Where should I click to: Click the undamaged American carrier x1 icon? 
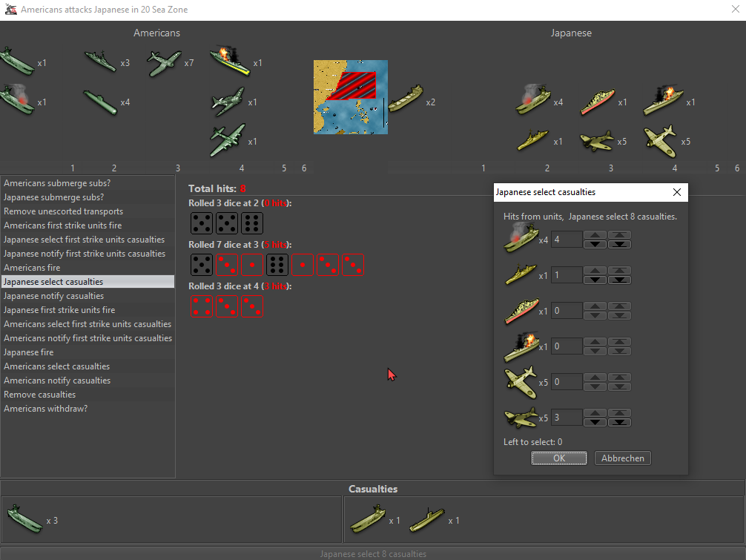18,62
